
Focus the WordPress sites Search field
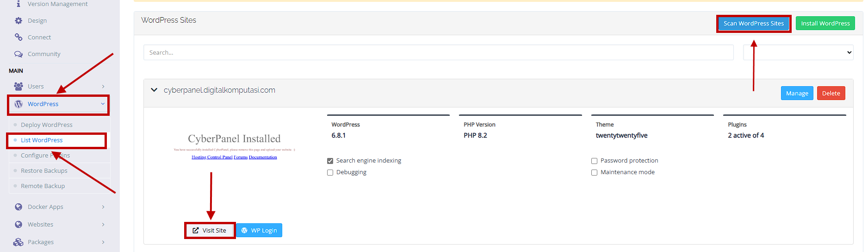(x=438, y=52)
